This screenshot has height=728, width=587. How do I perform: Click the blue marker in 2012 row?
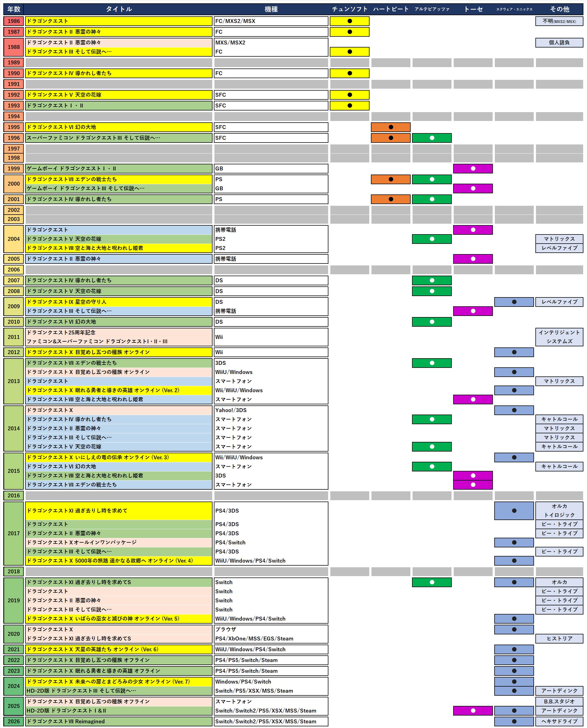(514, 352)
